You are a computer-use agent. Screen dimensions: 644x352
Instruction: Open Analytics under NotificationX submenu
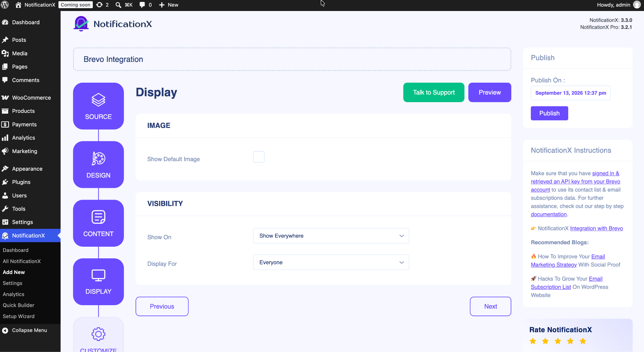[14, 294]
